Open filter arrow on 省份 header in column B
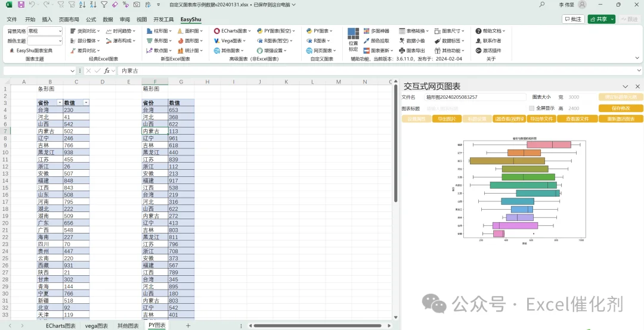Viewport: 644px width, 330px height. tap(60, 102)
